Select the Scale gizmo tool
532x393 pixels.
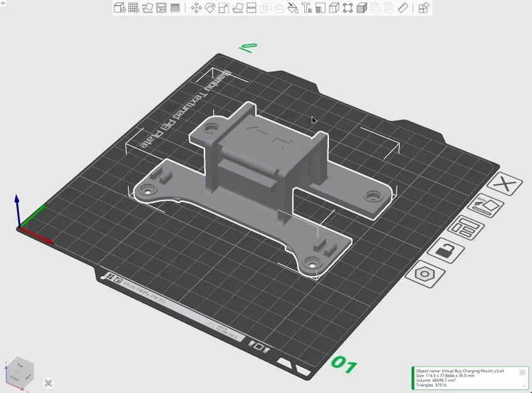224,8
